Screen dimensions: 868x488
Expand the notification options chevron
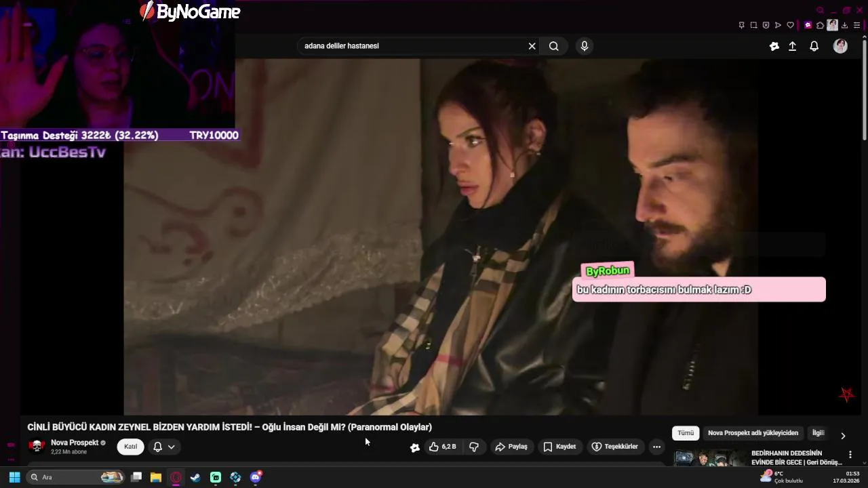[172, 447]
